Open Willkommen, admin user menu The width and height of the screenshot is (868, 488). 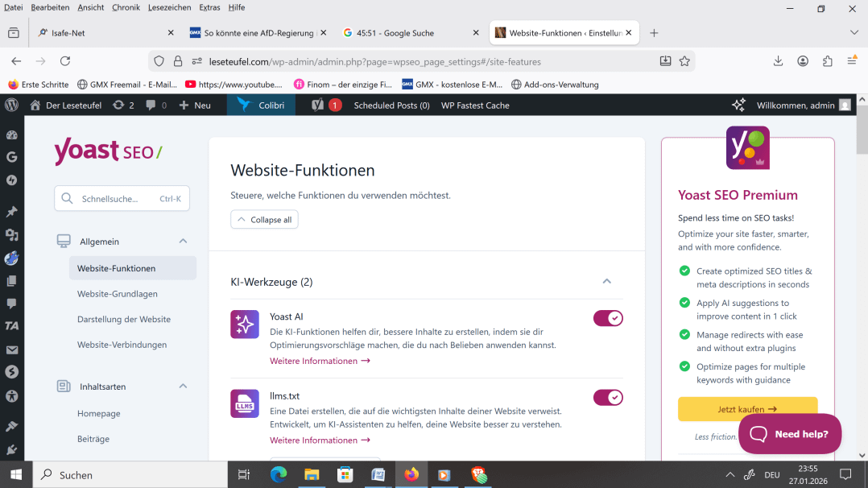[x=804, y=105]
